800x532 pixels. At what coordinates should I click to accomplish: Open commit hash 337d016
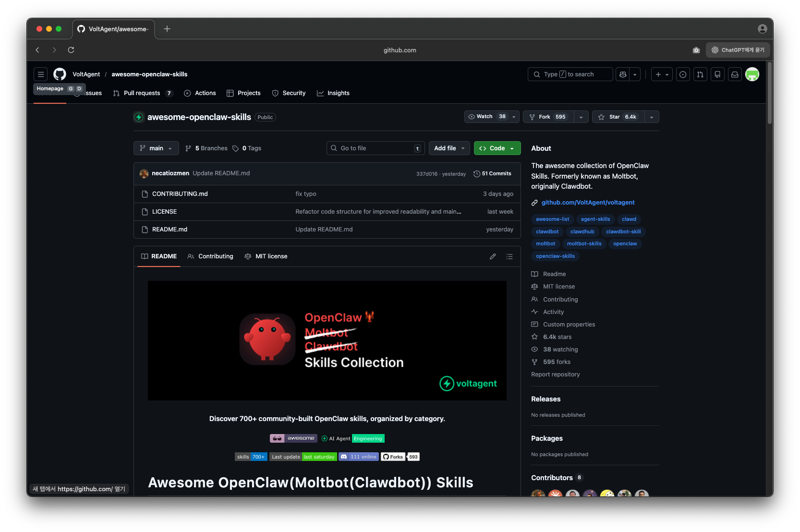[x=427, y=174]
